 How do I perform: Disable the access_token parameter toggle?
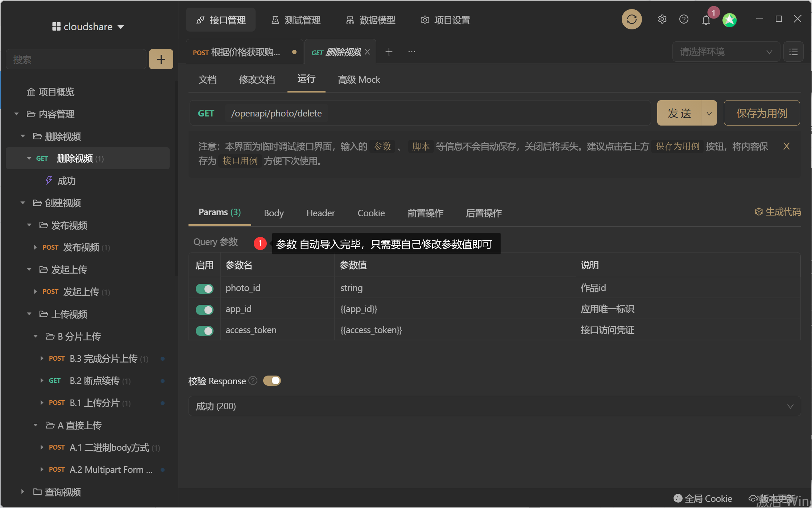204,331
